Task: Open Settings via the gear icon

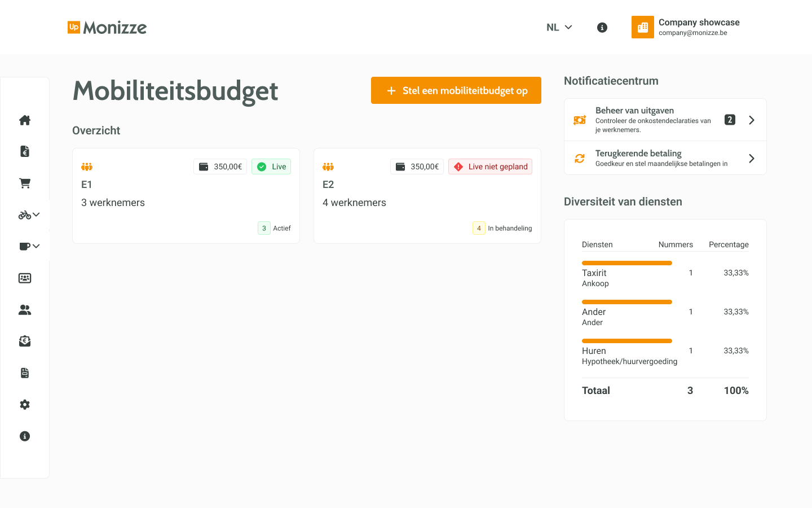Action: tap(24, 404)
